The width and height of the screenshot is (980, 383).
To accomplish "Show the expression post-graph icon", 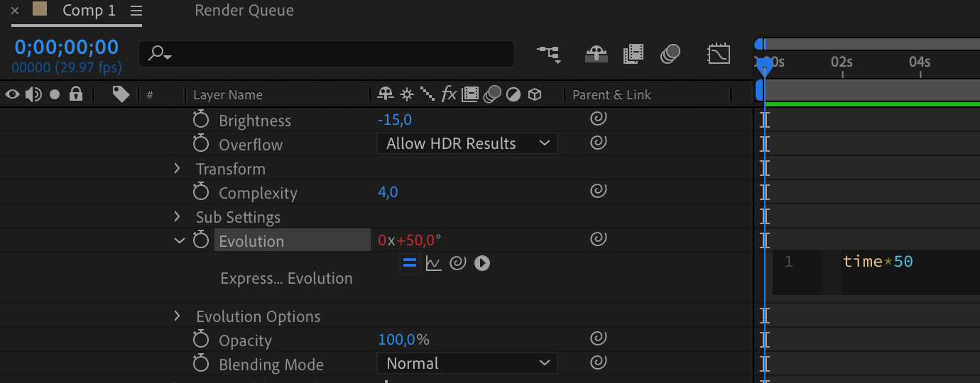I will click(x=434, y=263).
